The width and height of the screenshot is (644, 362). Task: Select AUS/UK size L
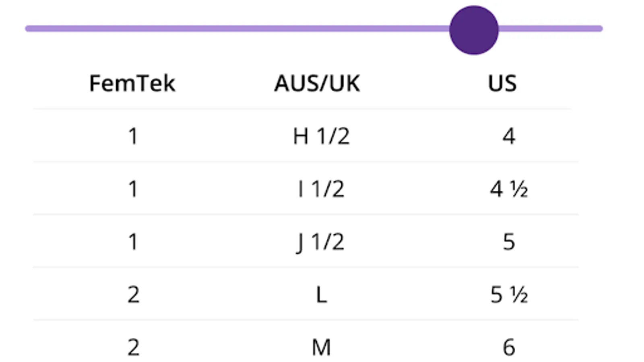tap(321, 295)
